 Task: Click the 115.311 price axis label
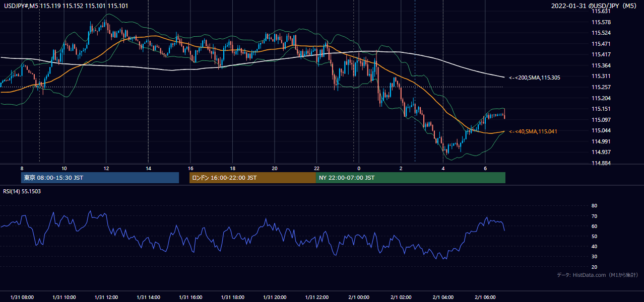coord(601,76)
